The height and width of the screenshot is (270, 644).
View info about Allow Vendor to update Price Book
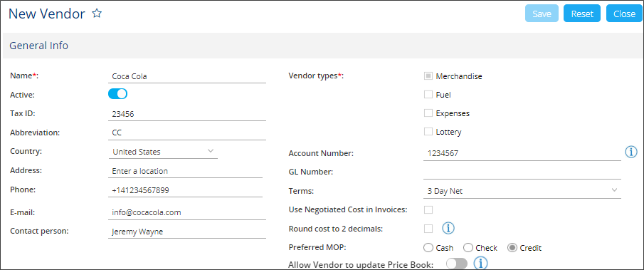click(x=480, y=263)
